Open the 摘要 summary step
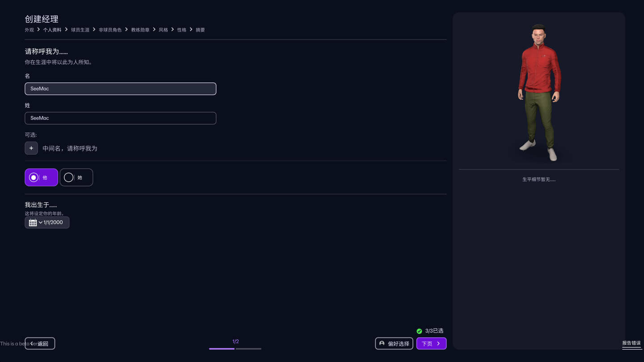Screen dimensions: 644x362 [x=200, y=30]
